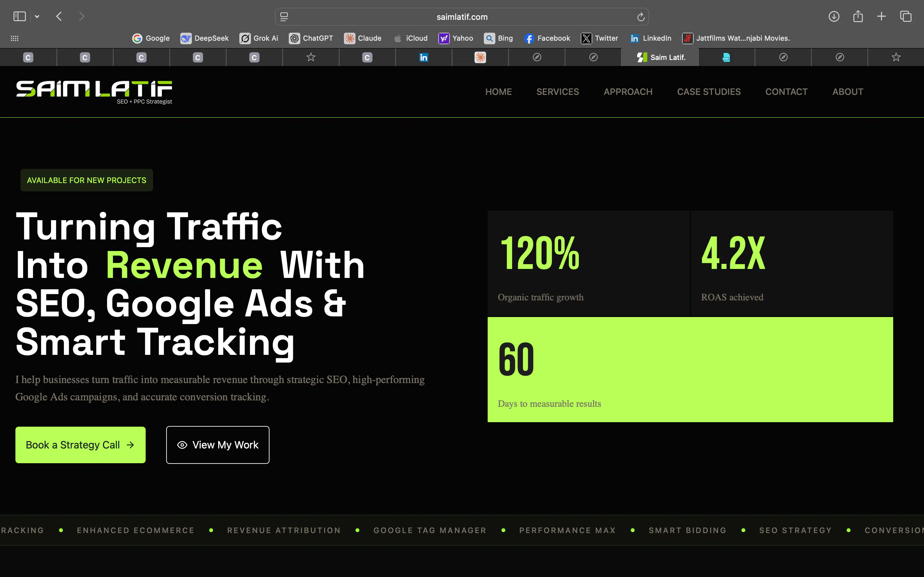The height and width of the screenshot is (577, 924).
Task: Click the address bar URL field
Action: point(462,17)
